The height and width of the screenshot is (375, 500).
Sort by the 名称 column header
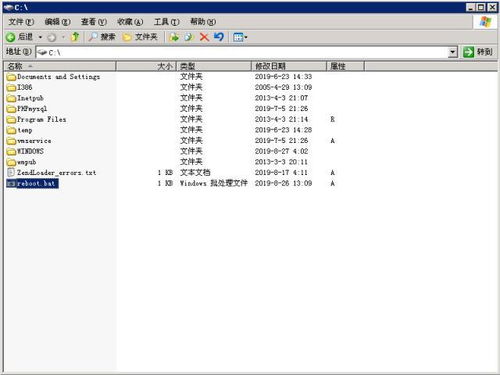coord(60,66)
